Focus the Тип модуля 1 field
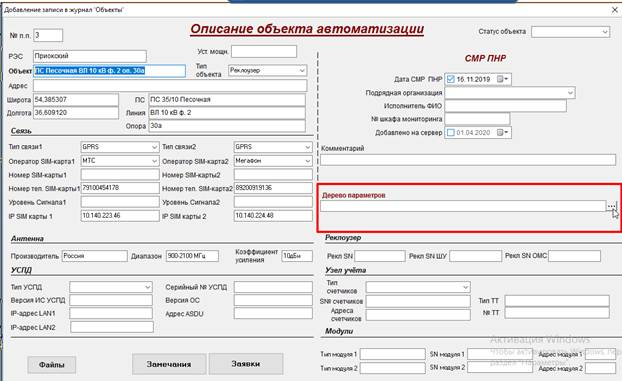622x381 pixels. point(392,354)
